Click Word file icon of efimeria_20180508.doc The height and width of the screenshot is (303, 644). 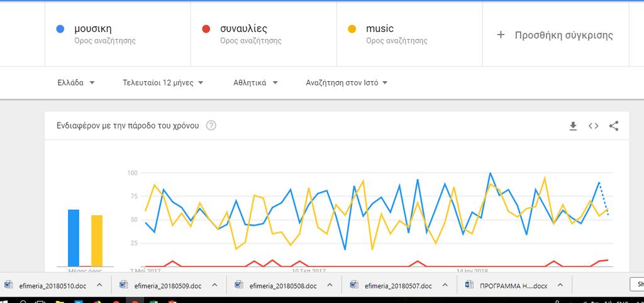[x=238, y=285]
